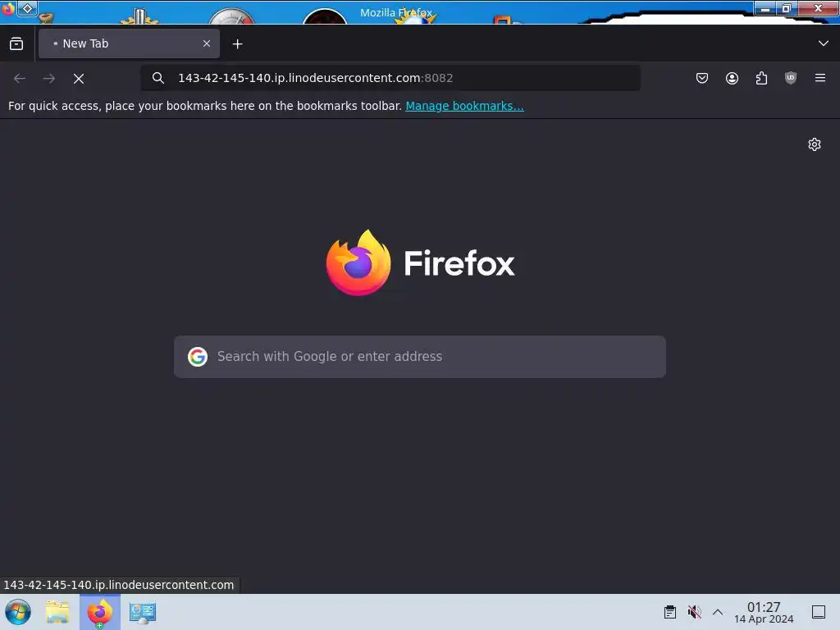Image resolution: width=840 pixels, height=630 pixels.
Task: Open the window menu Firefox icon in title bar
Action: pyautogui.click(x=8, y=9)
